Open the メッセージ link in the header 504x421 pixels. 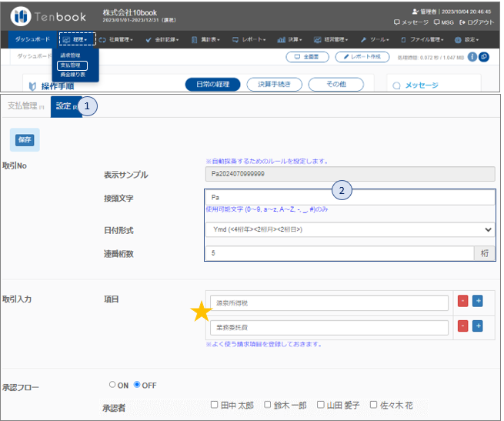(x=411, y=22)
